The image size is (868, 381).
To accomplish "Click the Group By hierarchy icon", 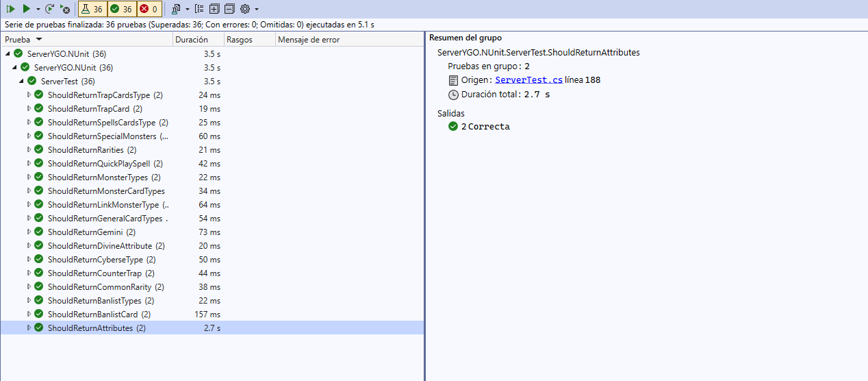I will (199, 9).
